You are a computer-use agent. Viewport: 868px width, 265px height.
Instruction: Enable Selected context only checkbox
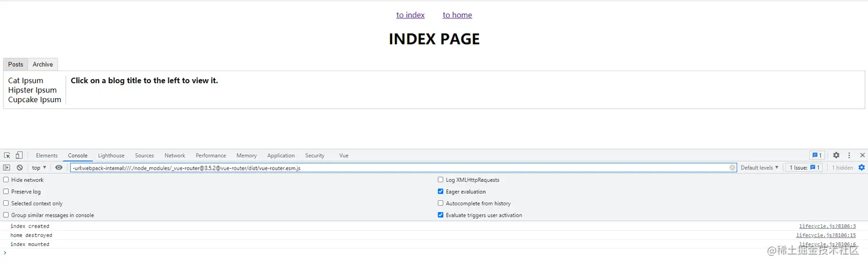pyautogui.click(x=6, y=203)
